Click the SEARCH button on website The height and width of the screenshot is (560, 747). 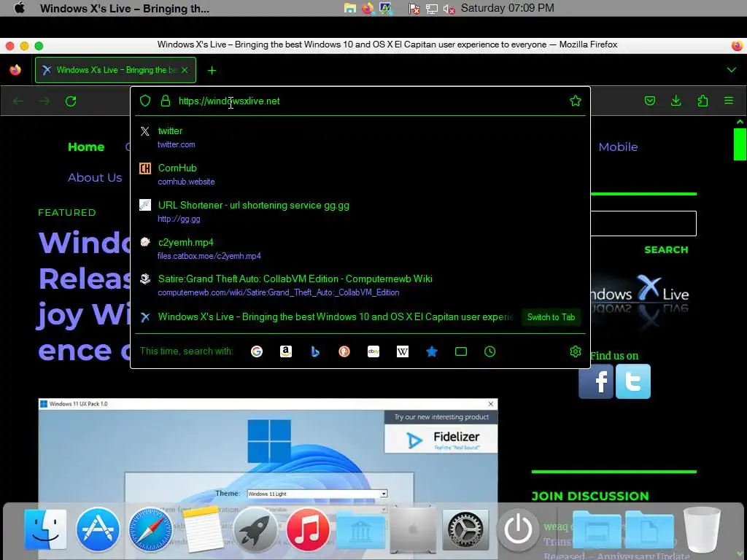tap(666, 250)
